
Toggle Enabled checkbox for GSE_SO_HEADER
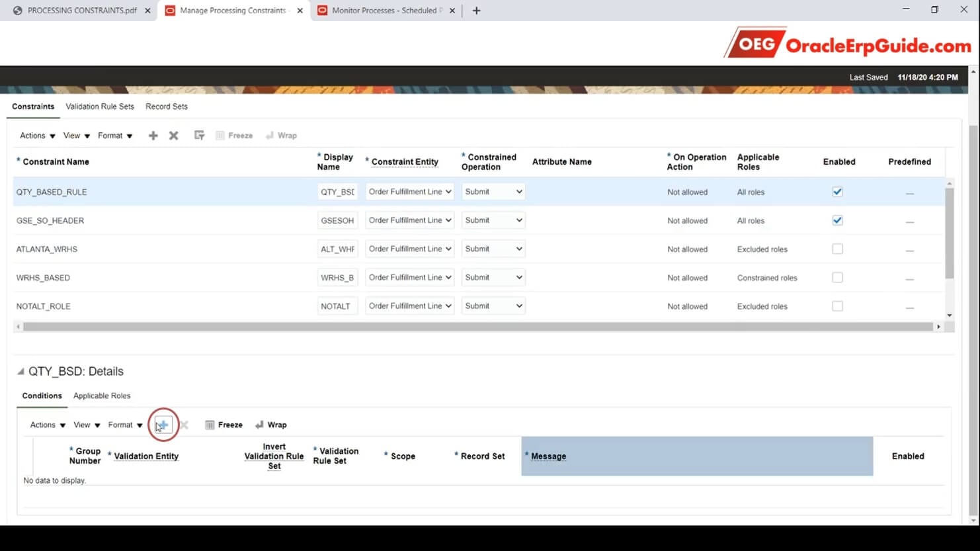(837, 220)
